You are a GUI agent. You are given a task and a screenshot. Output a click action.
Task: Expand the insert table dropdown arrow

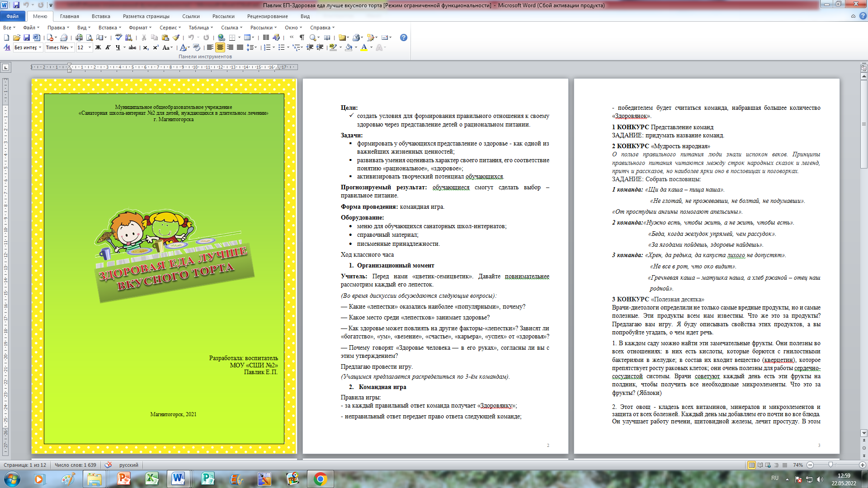click(253, 38)
